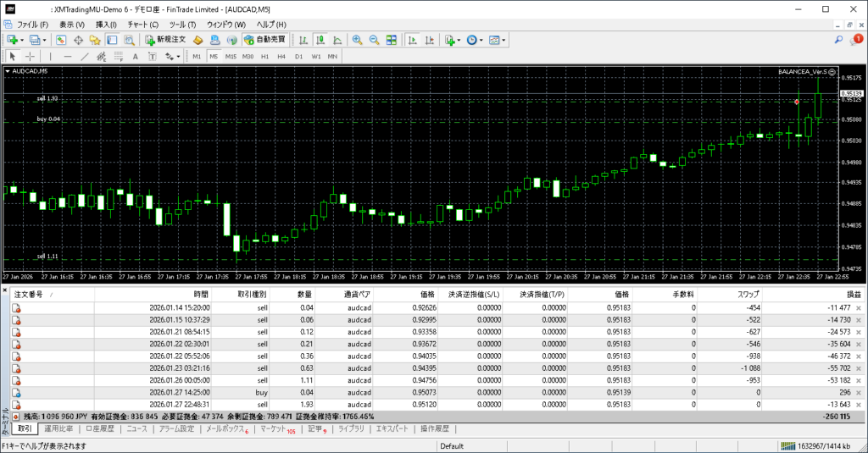
Task: Tile chart windows icon
Action: coord(392,40)
